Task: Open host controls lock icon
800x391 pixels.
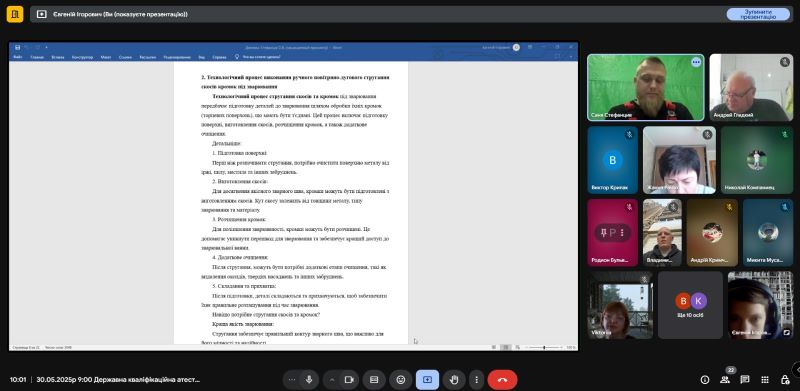Action: pyautogui.click(x=785, y=380)
